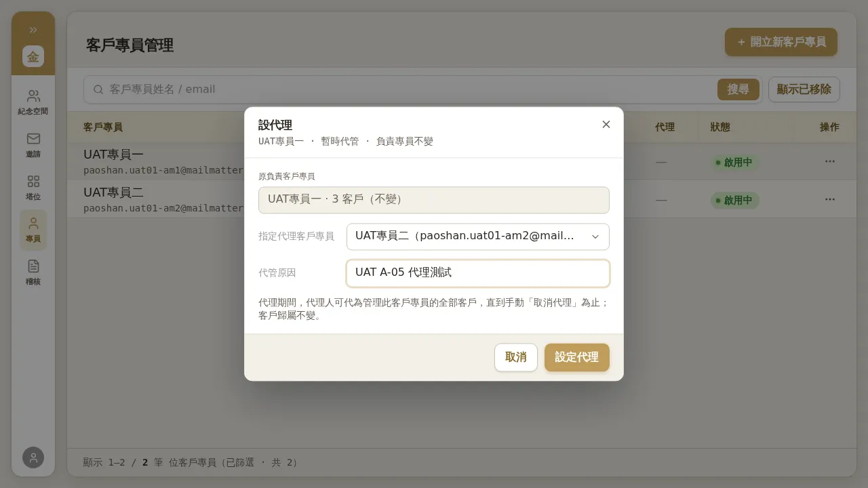The image size is (868, 488).
Task: Click 取消 button in the dialog
Action: coord(516,357)
